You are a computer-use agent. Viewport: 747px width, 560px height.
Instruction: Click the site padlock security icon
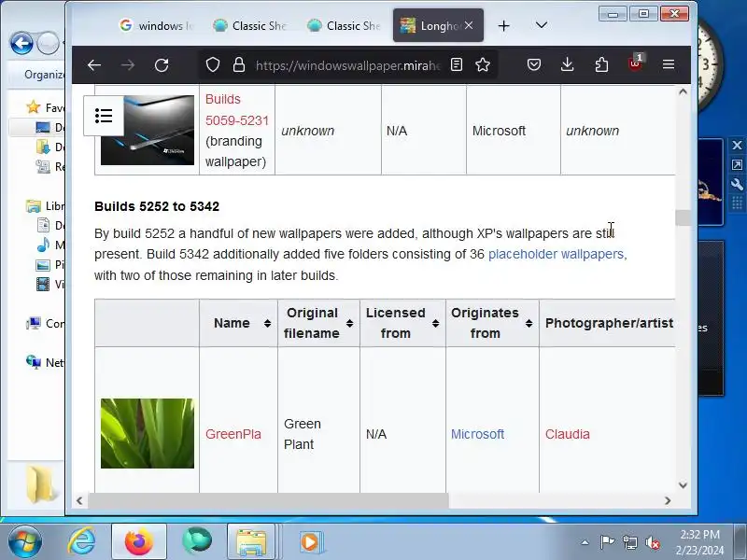(x=239, y=64)
